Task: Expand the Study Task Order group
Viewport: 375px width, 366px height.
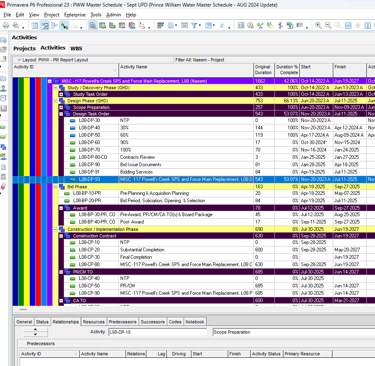Action: 61,94
